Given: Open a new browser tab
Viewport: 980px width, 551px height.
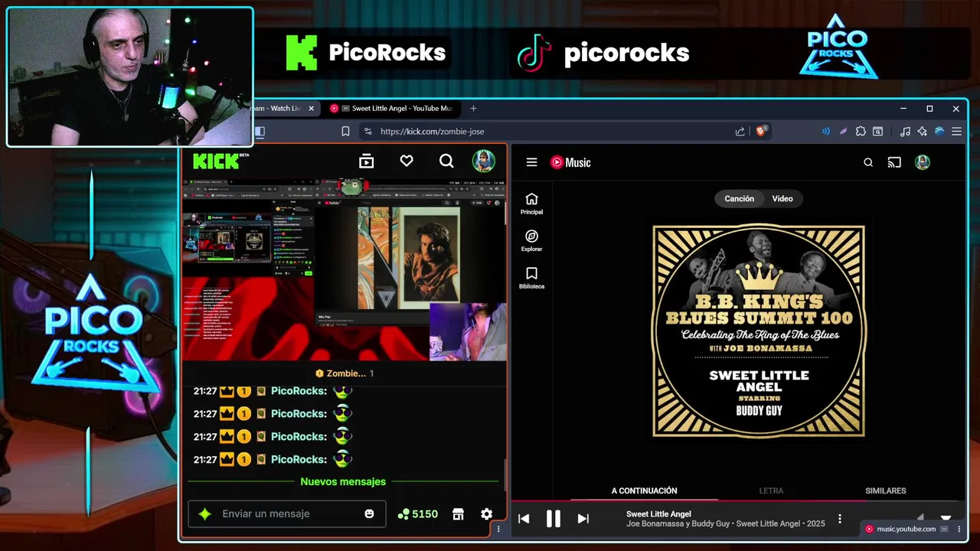Looking at the screenshot, I should [473, 109].
